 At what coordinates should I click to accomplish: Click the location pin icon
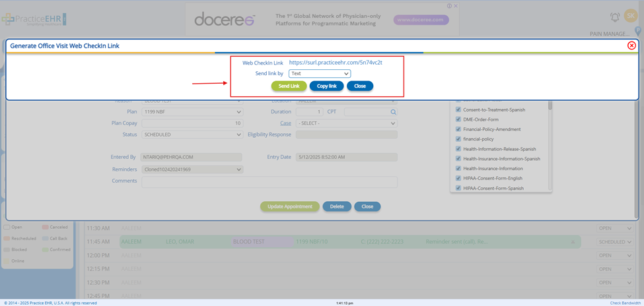pyautogui.click(x=638, y=32)
